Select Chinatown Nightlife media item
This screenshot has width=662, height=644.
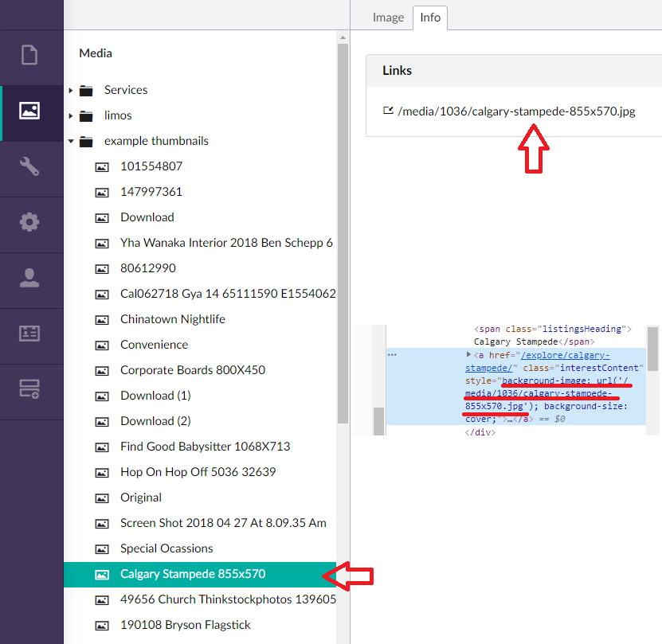(x=173, y=319)
